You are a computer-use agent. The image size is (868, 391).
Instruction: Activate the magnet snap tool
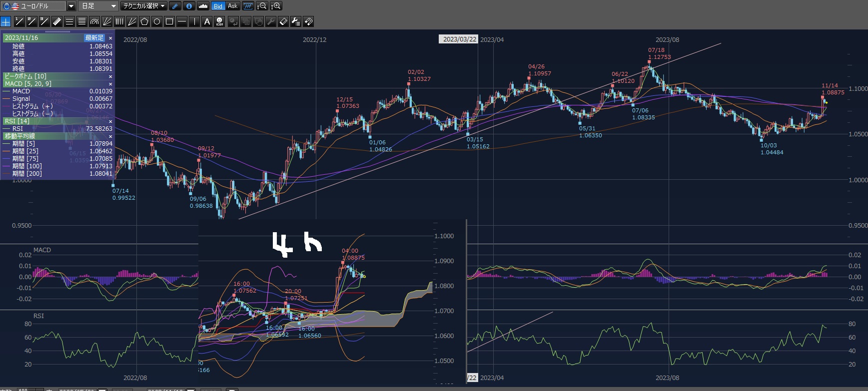(x=308, y=21)
